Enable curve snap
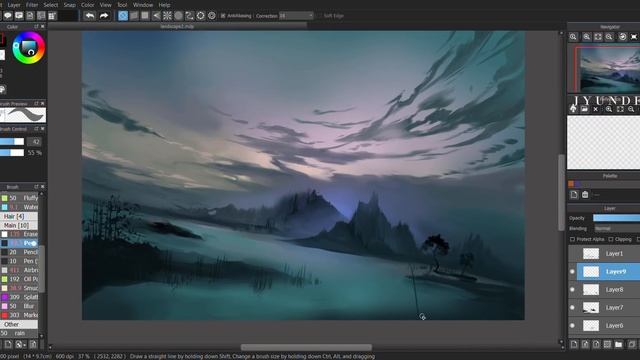640x360 pixels. coord(189,16)
